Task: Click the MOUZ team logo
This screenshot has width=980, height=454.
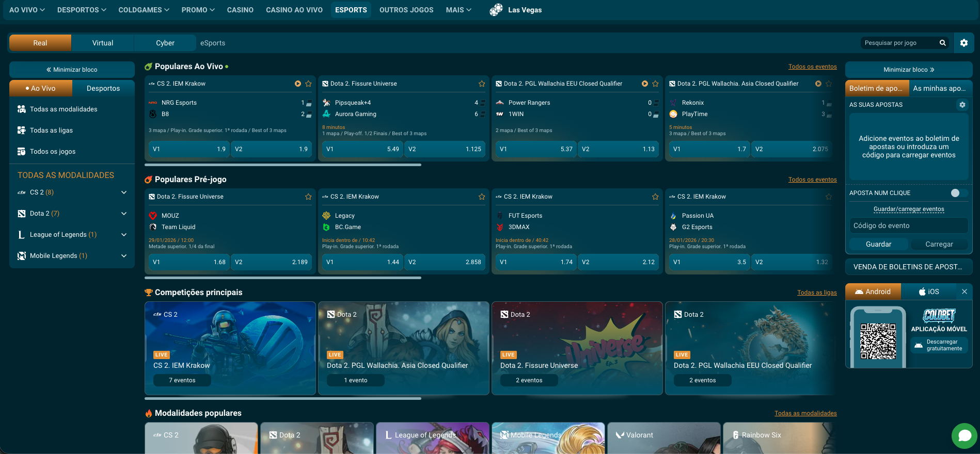Action: (153, 216)
